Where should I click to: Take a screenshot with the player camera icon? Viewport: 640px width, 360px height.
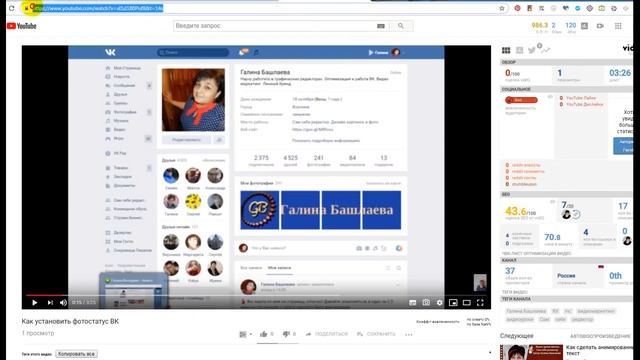coord(426,302)
